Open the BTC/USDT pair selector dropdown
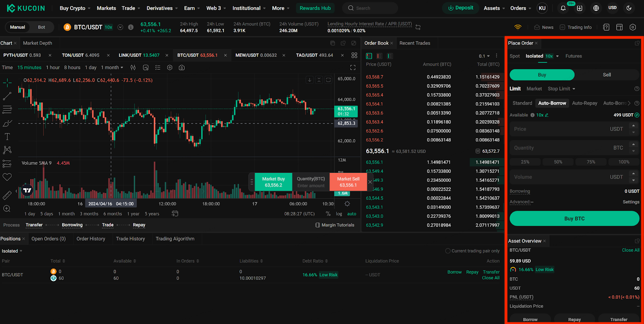 click(120, 27)
